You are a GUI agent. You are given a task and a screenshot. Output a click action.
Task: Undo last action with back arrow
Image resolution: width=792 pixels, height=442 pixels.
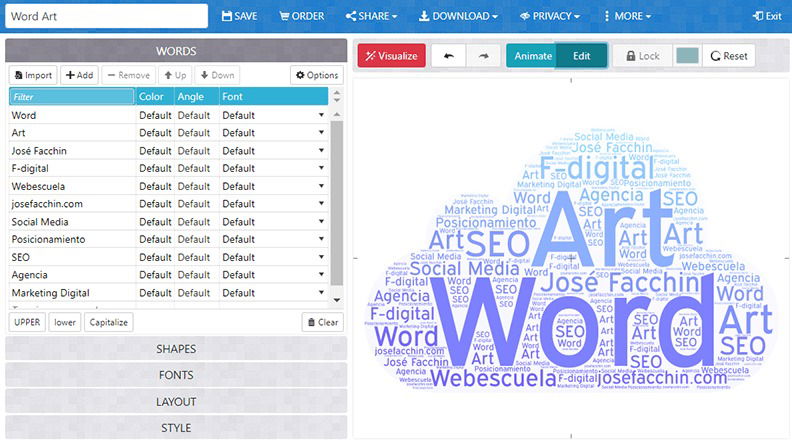449,56
